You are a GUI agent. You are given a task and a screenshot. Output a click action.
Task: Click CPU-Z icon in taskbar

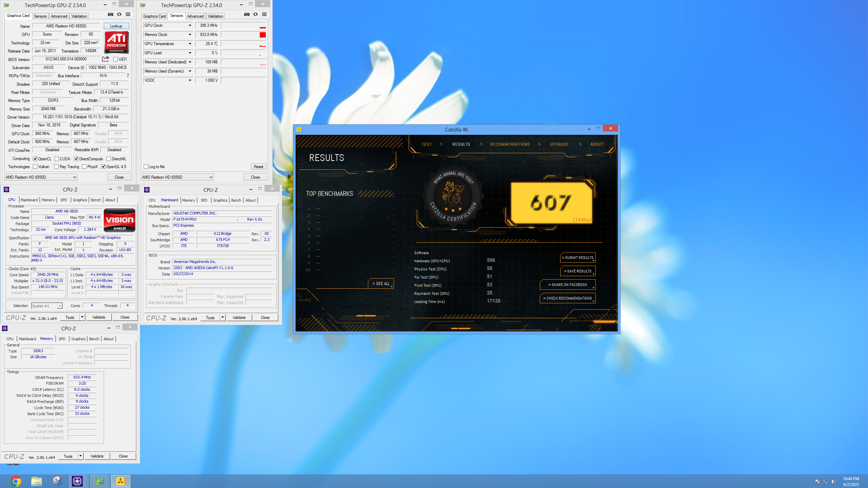point(77,481)
